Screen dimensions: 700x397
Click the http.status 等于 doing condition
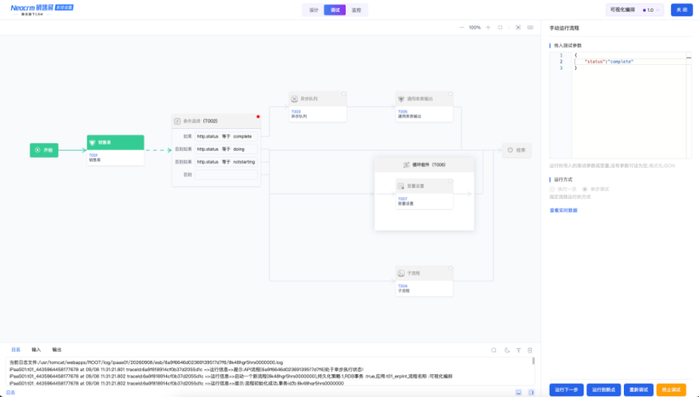[226, 149]
